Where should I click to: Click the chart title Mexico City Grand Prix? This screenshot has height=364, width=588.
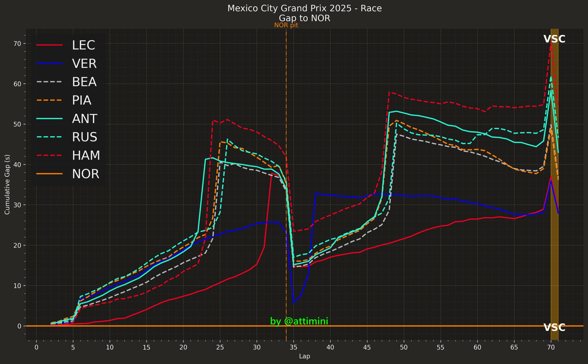tap(305, 8)
